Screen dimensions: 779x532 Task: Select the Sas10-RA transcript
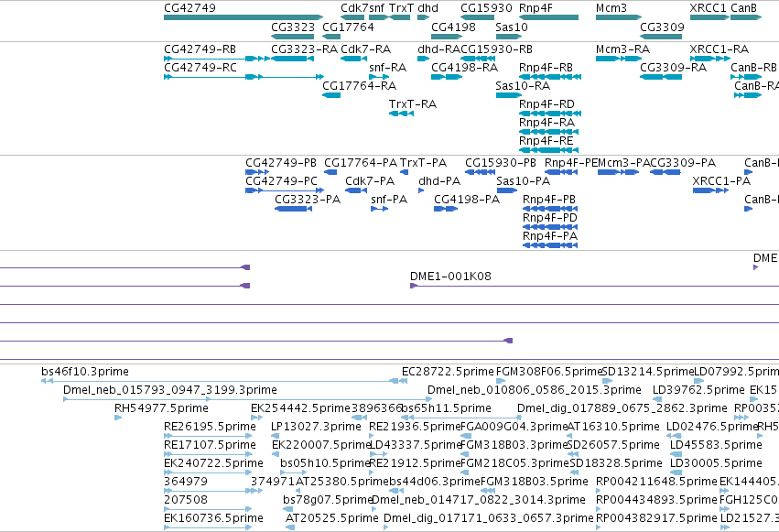click(509, 95)
